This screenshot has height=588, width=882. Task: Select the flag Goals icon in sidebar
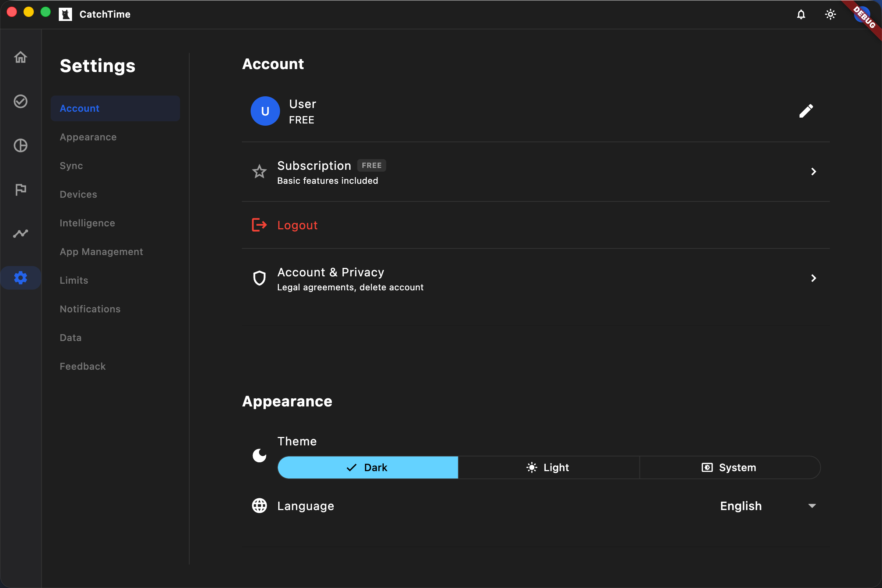(21, 189)
